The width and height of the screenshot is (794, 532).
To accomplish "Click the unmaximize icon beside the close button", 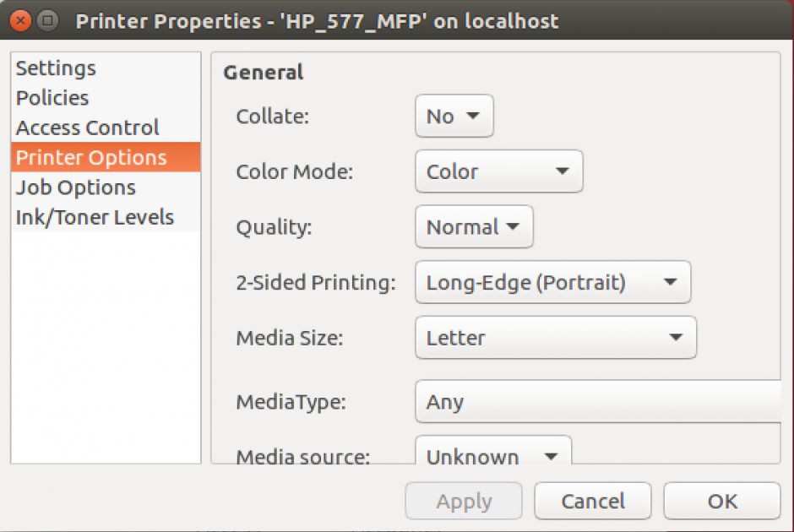I will pos(48,20).
